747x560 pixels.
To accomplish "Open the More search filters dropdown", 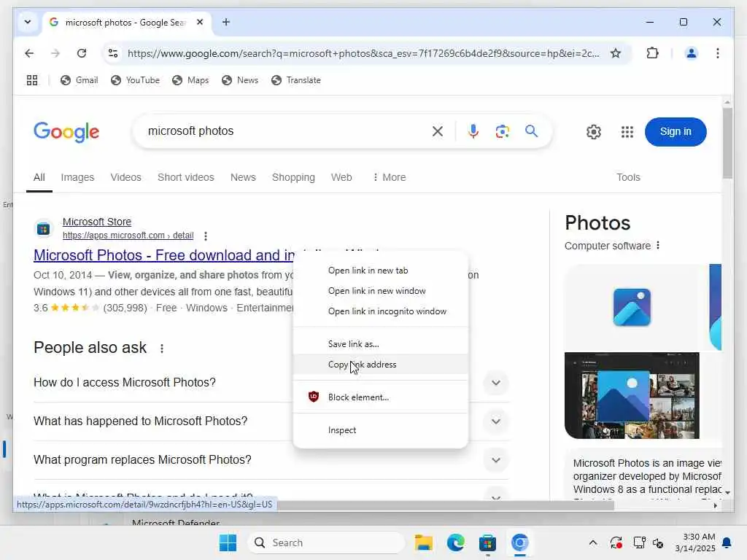I will pos(390,177).
